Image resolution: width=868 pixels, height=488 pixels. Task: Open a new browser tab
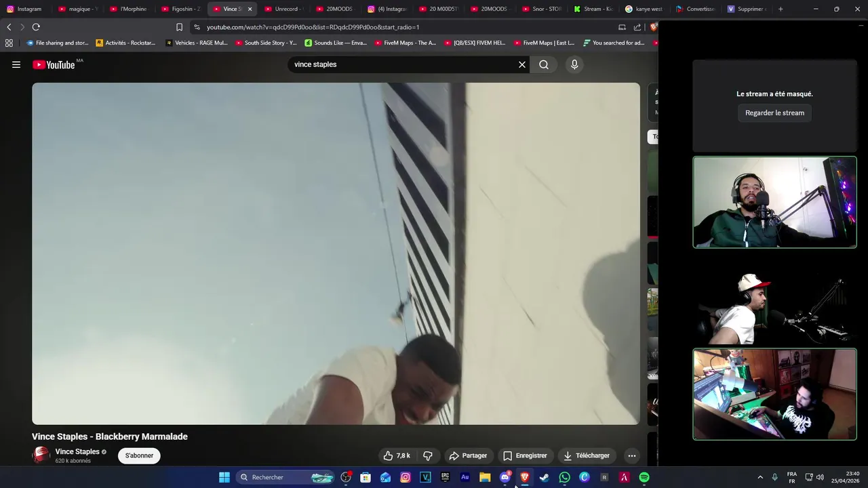click(781, 9)
